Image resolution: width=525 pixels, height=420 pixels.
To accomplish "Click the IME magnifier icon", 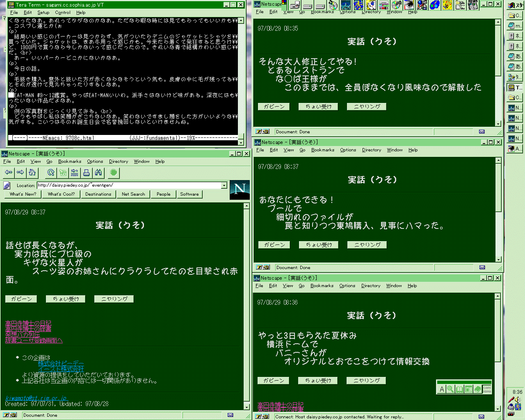I will coord(450,389).
